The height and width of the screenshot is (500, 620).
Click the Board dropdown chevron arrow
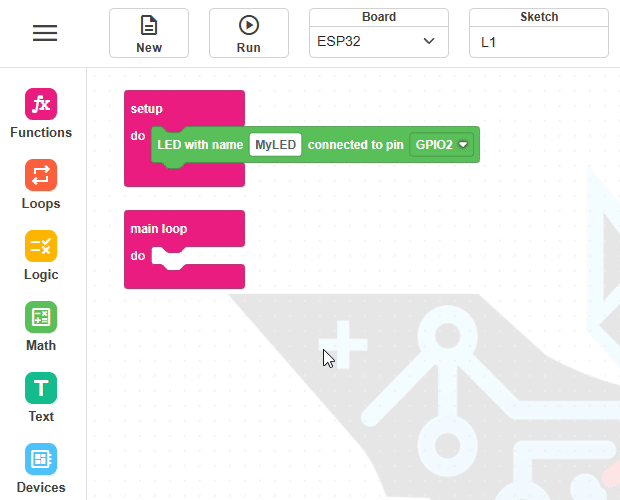429,41
